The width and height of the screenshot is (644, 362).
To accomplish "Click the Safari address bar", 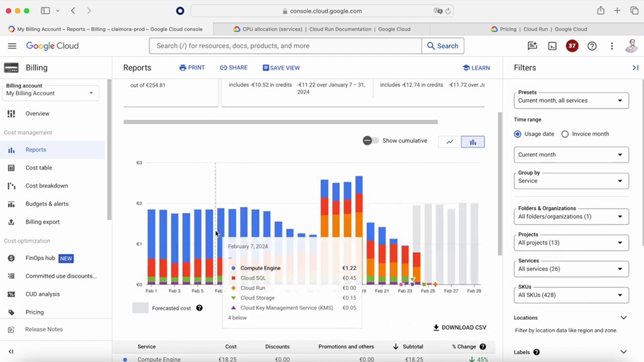I will point(322,11).
